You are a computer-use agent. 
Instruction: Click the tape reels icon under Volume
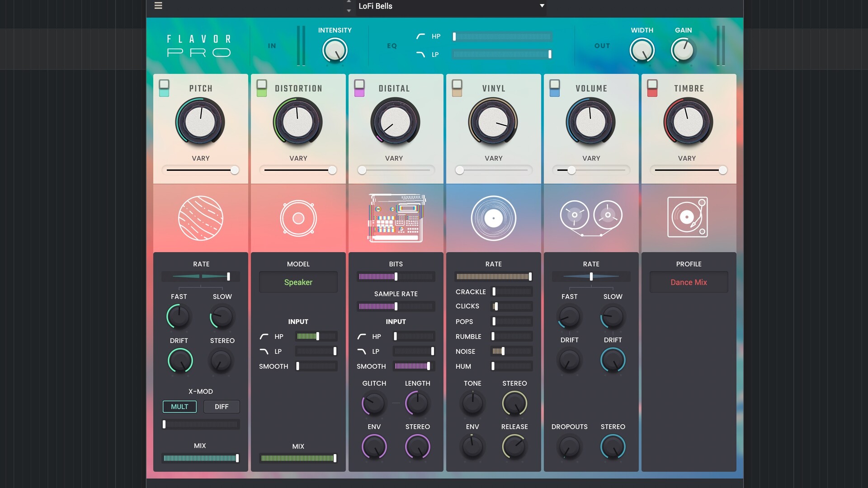[x=591, y=218]
